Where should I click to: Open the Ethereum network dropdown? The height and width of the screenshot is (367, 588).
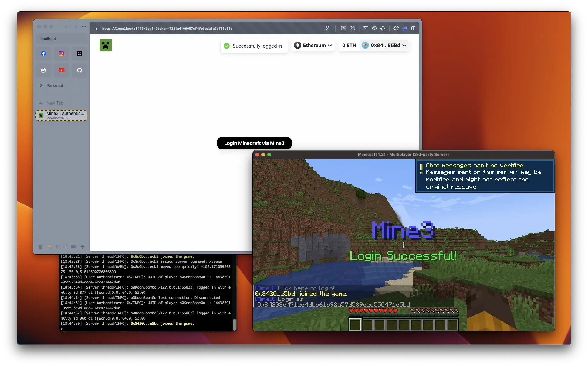point(313,45)
